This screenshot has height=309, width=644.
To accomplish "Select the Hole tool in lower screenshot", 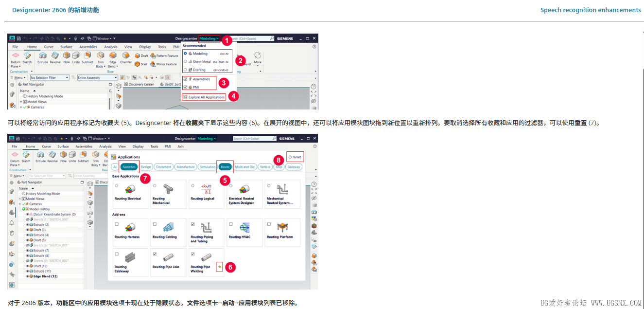I will click(63, 156).
